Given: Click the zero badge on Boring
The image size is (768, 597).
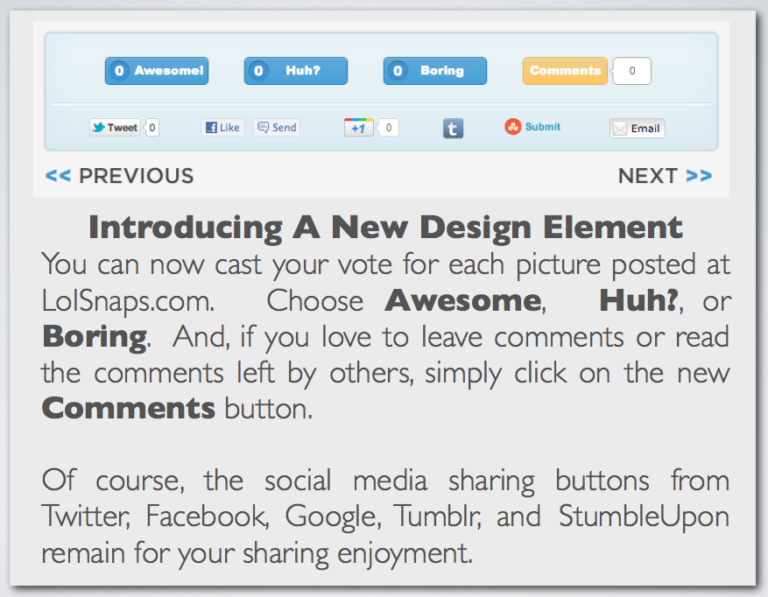Looking at the screenshot, I should click(x=398, y=71).
